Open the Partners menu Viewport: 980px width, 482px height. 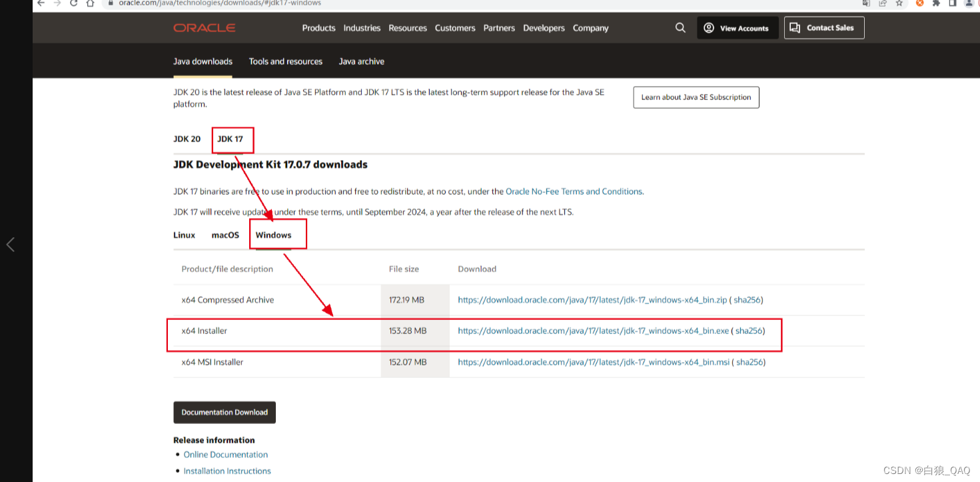(x=499, y=28)
